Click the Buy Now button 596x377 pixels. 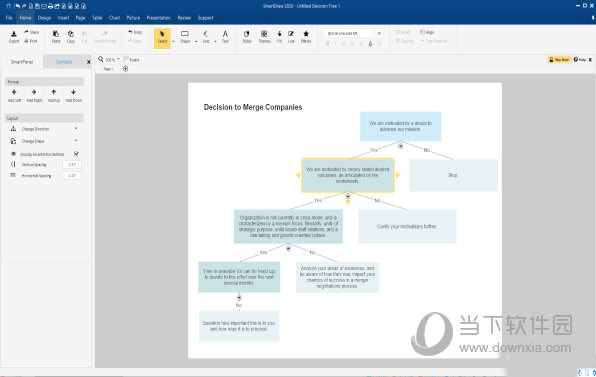pyautogui.click(x=559, y=60)
